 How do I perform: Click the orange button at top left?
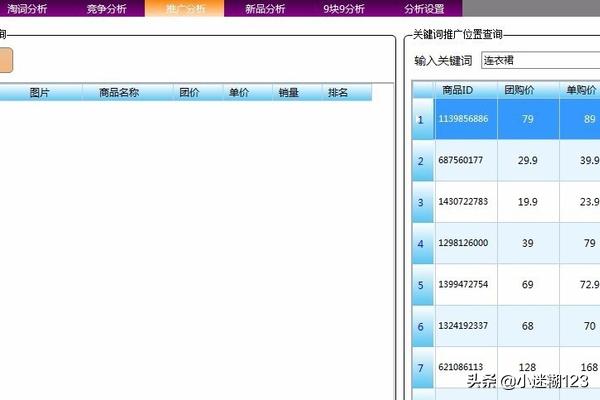click(6, 60)
